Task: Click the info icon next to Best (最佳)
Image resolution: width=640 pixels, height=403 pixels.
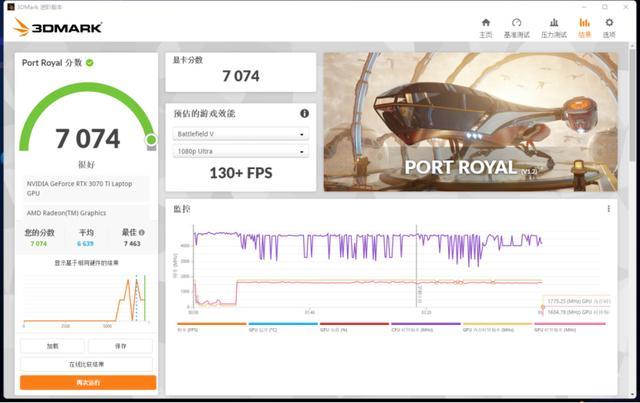Action: 142,233
